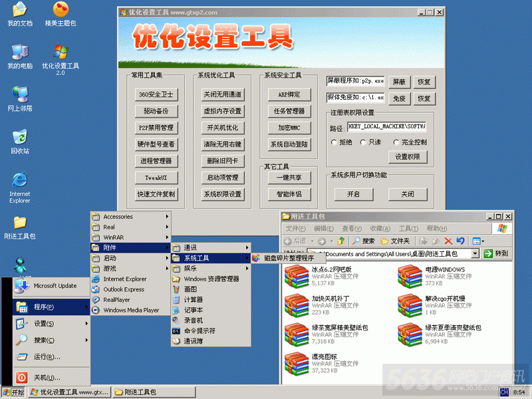Viewport: 532px width, 399px height.
Task: Select the 电源WINDOWS archive file
Action: click(435, 276)
